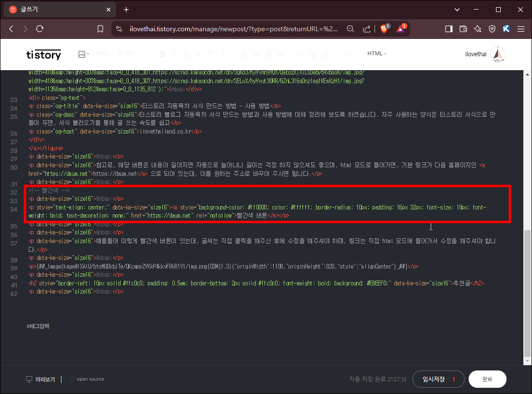Click the ##_Image code line
532x394 pixels.
click(x=223, y=267)
